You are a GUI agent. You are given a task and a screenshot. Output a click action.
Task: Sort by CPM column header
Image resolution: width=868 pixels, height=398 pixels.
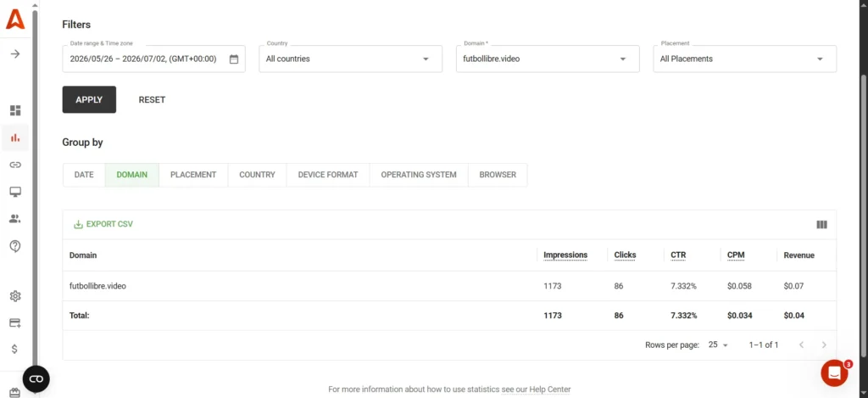[736, 255]
